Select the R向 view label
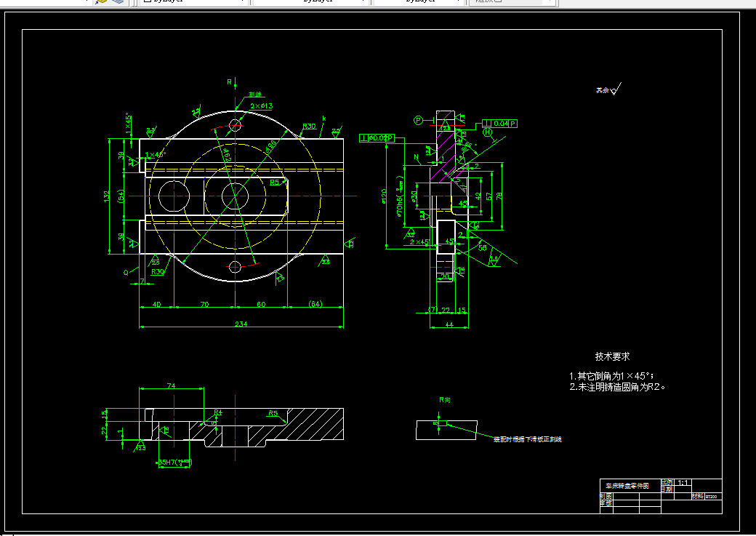756x536 pixels. click(x=445, y=400)
